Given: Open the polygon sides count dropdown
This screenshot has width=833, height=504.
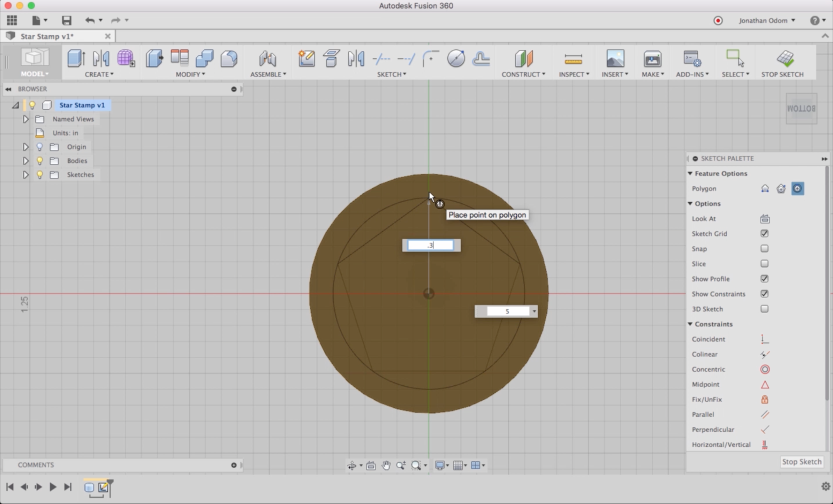Looking at the screenshot, I should click(x=534, y=311).
